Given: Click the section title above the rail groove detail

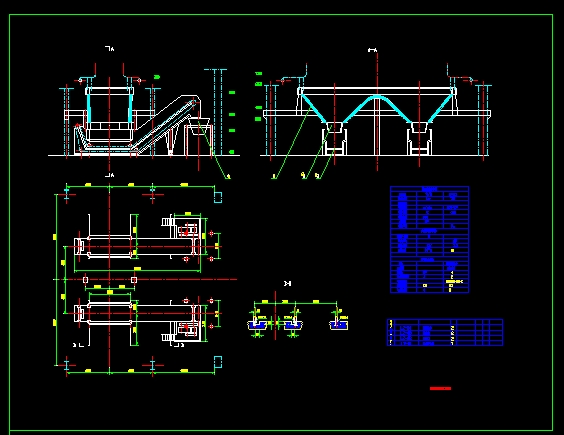Looking at the screenshot, I should click(287, 284).
